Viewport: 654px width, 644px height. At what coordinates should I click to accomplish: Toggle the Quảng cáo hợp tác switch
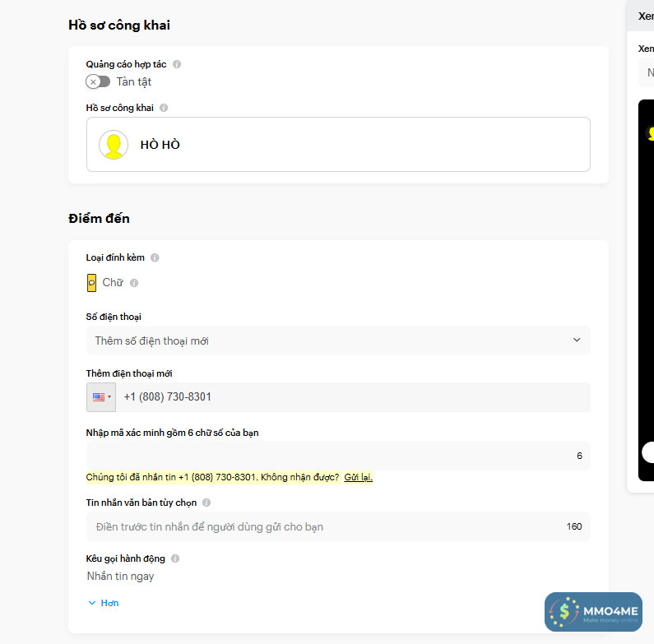(98, 81)
